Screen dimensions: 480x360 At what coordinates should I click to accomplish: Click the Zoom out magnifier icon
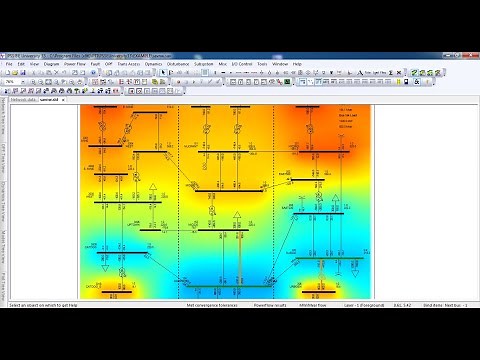click(41, 82)
